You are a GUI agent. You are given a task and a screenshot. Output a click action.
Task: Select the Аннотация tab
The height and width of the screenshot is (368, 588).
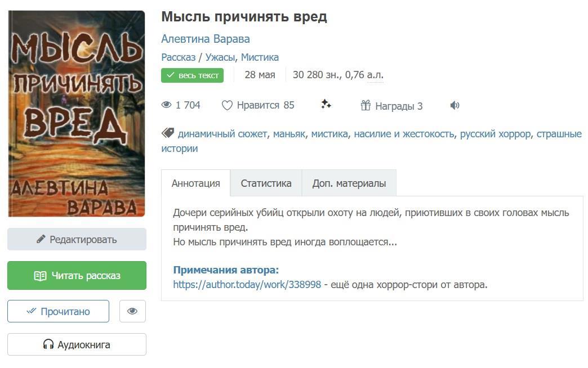pos(196,183)
